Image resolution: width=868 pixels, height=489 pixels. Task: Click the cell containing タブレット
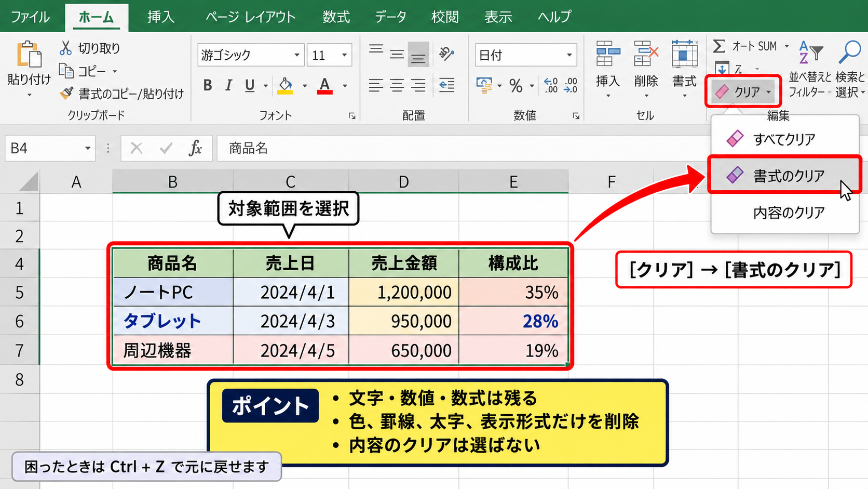173,321
